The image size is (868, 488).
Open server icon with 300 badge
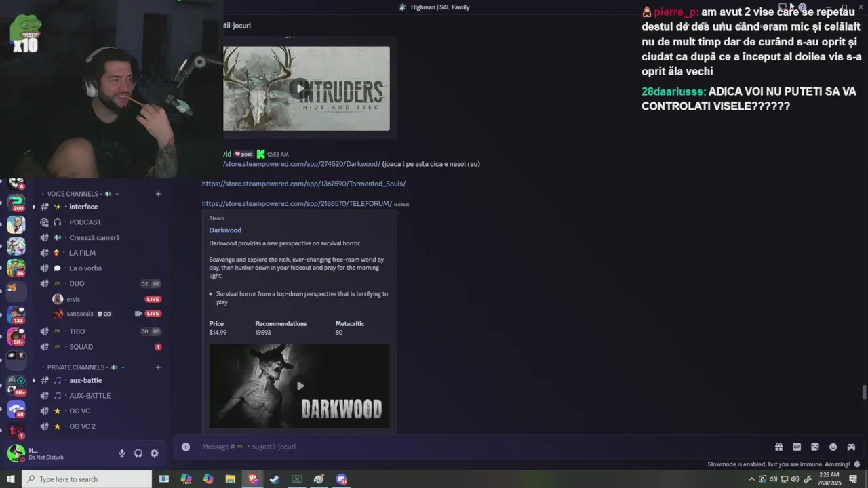[x=16, y=202]
